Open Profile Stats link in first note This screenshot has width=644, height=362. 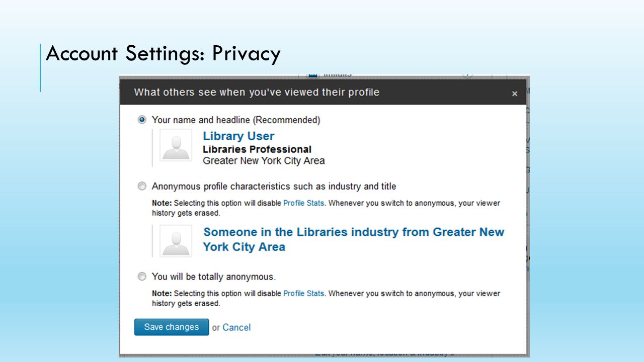coord(304,203)
